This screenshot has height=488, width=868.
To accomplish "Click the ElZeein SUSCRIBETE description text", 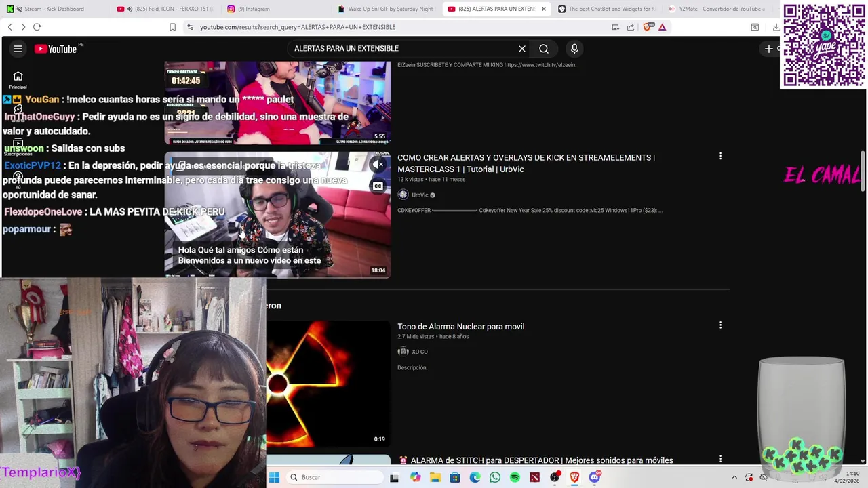I will (x=487, y=65).
